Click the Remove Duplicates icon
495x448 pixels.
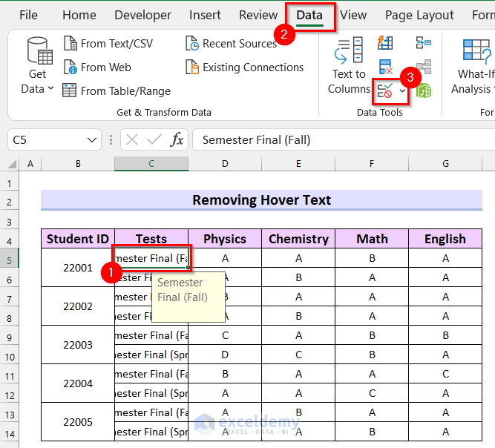385,67
